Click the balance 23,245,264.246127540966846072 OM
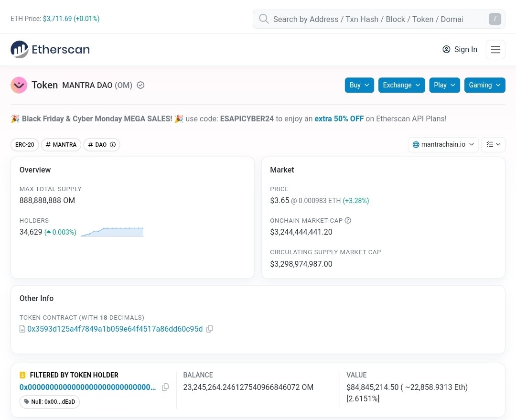This screenshot has height=420, width=516. click(248, 387)
